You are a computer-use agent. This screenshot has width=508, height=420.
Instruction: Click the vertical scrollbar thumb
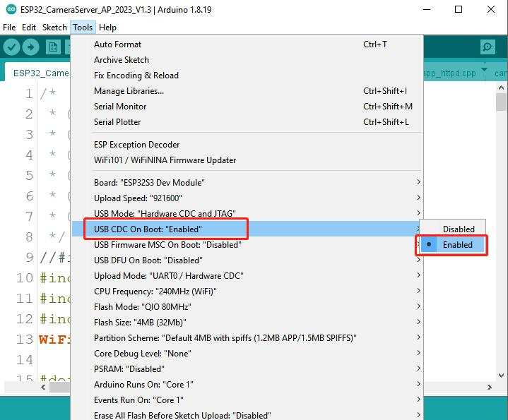click(501, 102)
